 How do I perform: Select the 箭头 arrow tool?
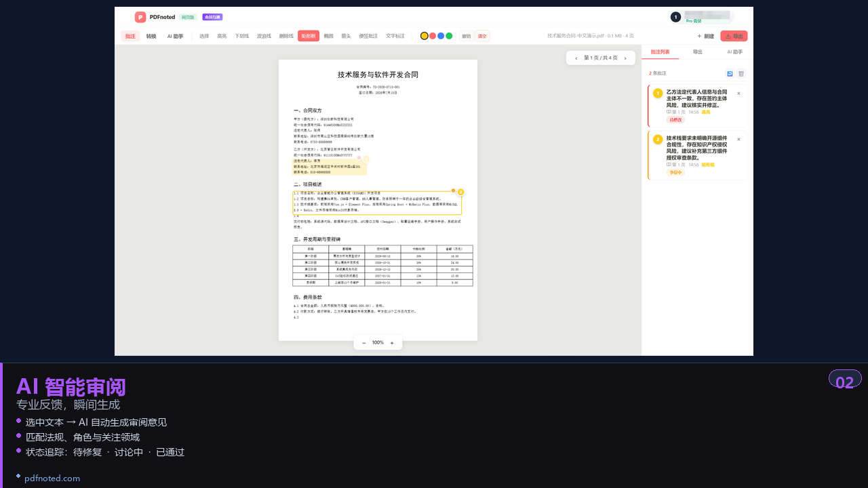346,36
